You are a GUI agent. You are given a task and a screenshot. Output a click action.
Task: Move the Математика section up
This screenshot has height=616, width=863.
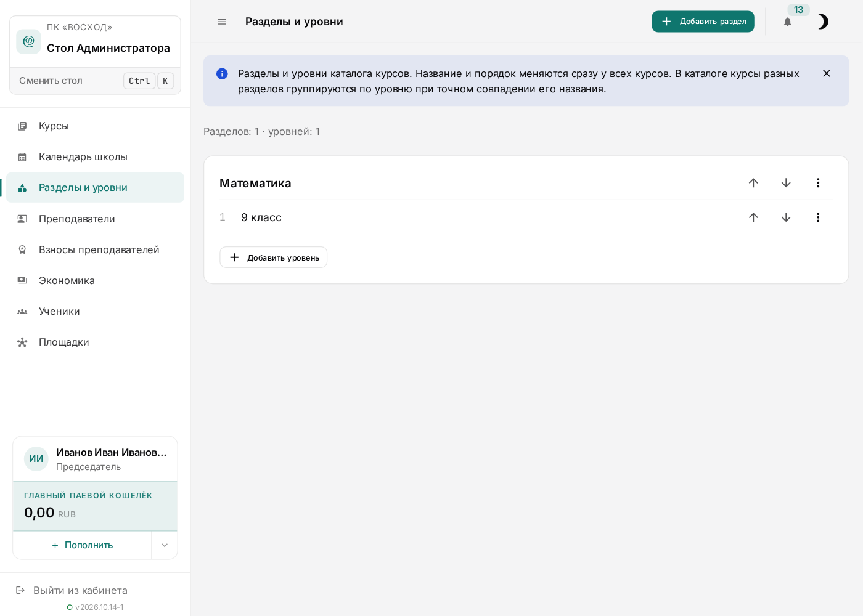pyautogui.click(x=753, y=183)
